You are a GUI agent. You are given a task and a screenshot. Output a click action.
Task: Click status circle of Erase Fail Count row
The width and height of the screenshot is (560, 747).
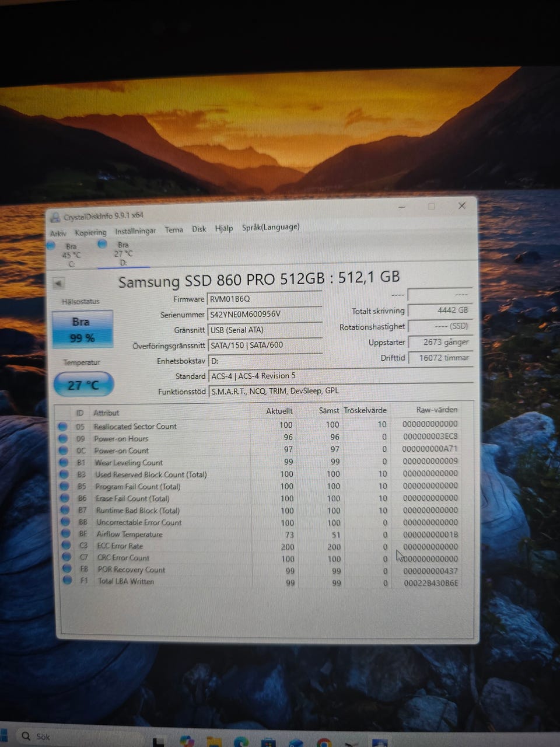click(x=65, y=498)
